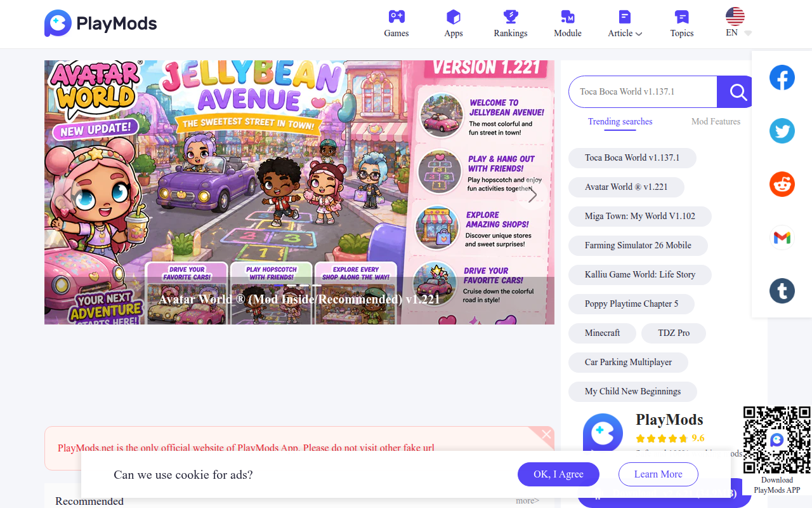The height and width of the screenshot is (508, 812).
Task: Select Toca Boca World v1.137.1 tag
Action: coord(632,157)
